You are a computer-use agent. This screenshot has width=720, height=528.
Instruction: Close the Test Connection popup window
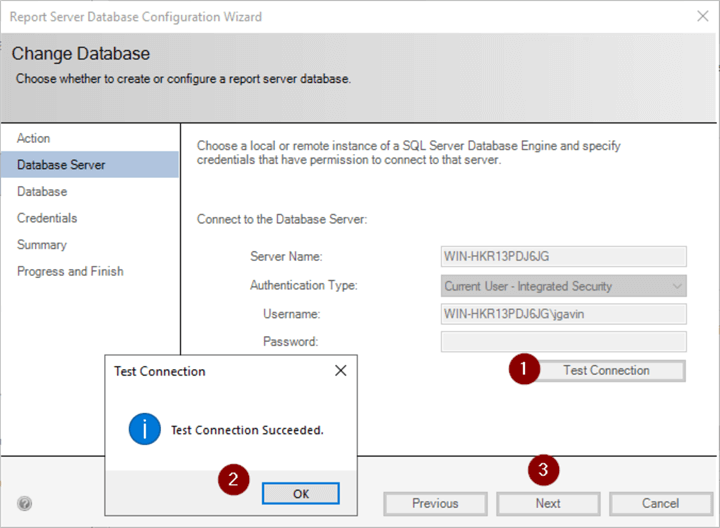pos(341,371)
